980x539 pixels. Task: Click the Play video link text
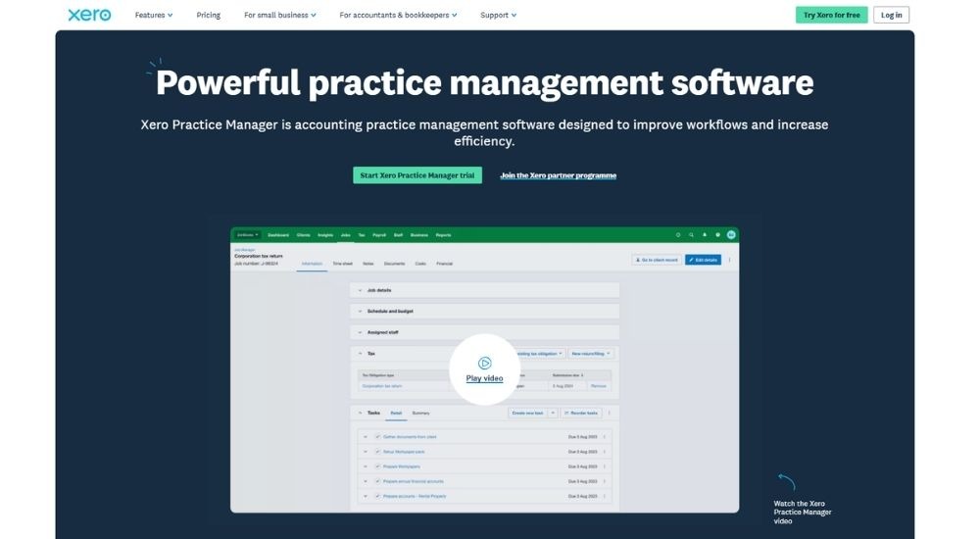point(484,378)
